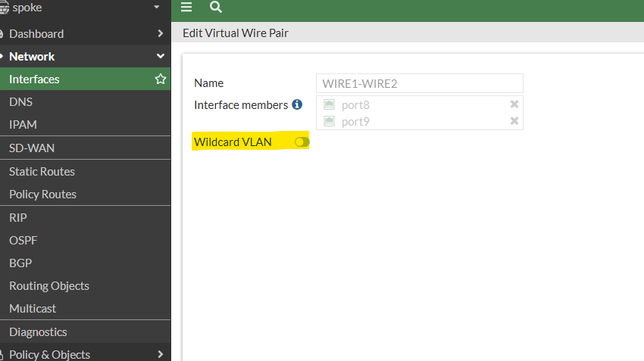
Task: Remove port9 with its X icon
Action: (514, 121)
